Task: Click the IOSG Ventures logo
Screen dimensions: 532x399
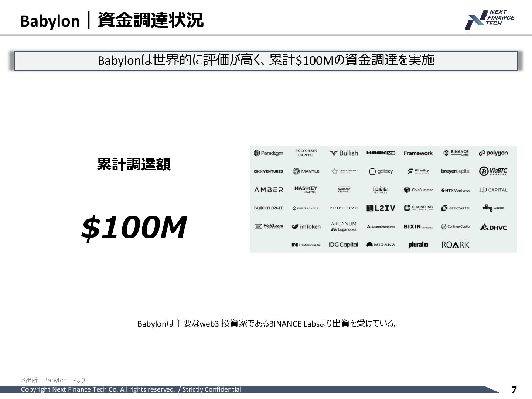Action: pos(380,190)
